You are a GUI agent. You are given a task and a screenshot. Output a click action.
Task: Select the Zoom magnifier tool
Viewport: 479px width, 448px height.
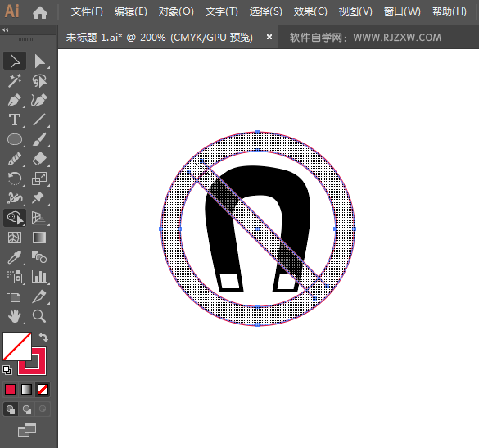[x=39, y=316]
